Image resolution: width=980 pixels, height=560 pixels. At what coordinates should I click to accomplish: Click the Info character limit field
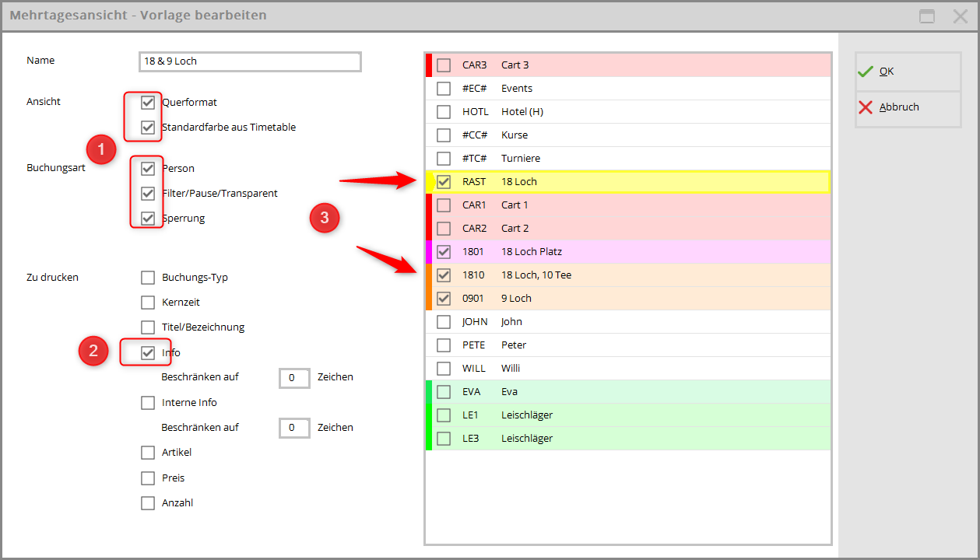[294, 378]
